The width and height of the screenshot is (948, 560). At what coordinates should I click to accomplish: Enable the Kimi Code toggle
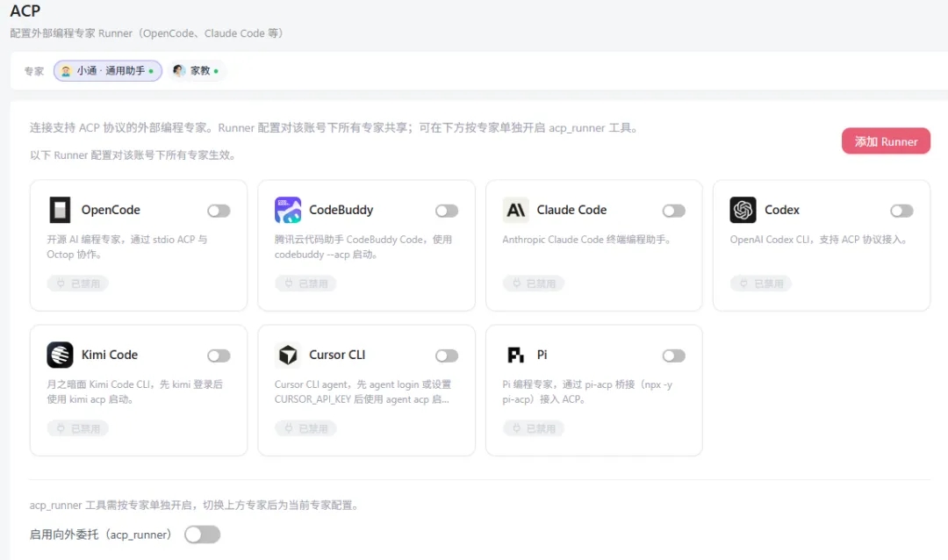click(219, 355)
